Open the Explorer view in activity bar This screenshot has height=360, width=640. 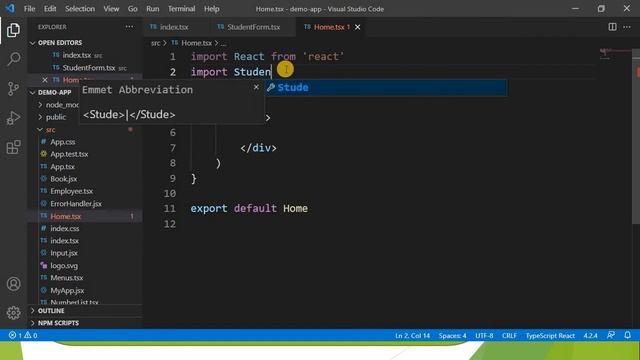(x=13, y=30)
